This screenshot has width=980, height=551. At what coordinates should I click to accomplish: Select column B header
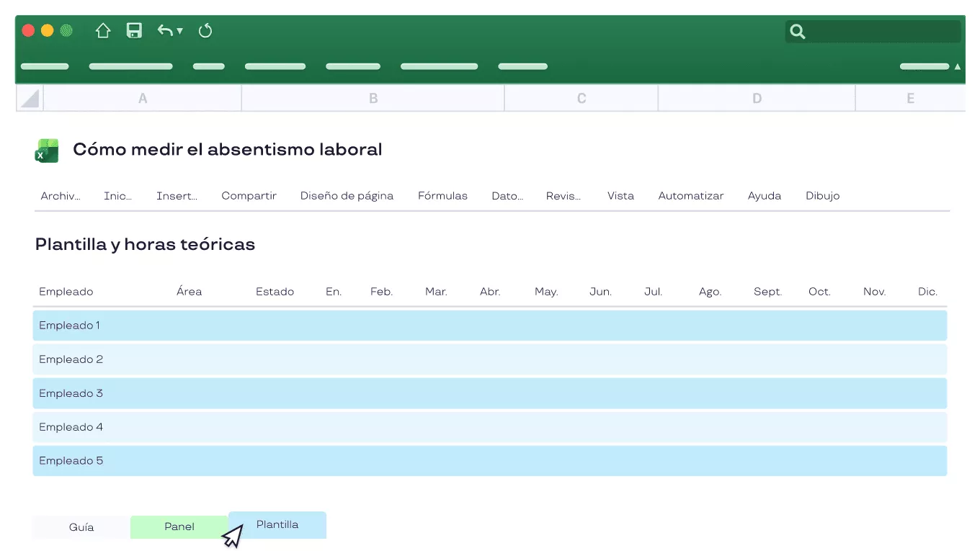[x=373, y=99]
